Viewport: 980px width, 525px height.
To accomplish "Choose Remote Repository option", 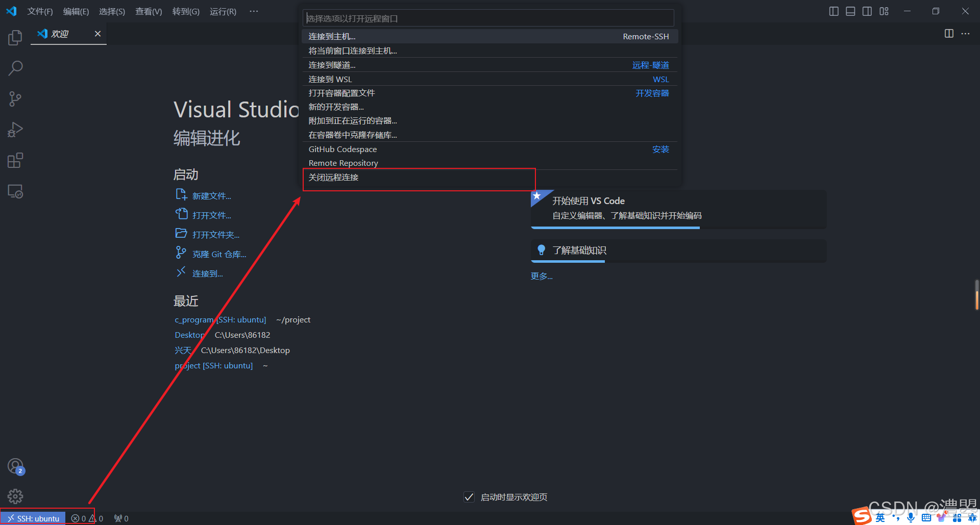I will pyautogui.click(x=489, y=163).
